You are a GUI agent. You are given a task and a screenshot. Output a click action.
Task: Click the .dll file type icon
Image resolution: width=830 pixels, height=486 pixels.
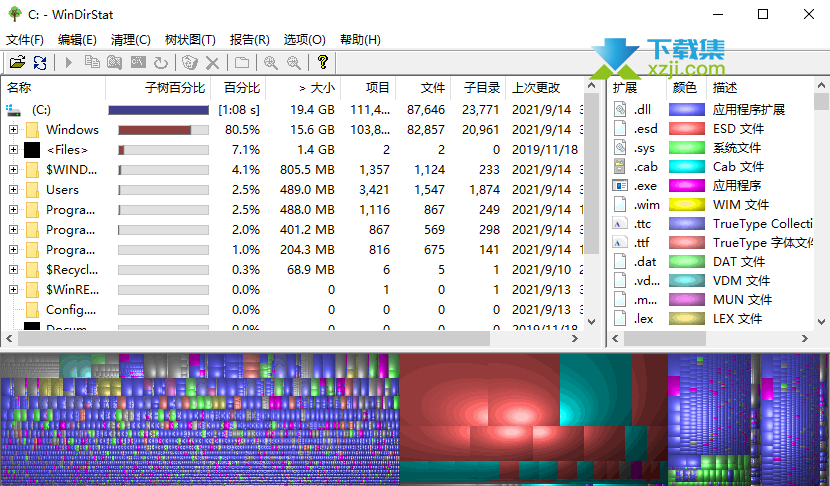[620, 109]
